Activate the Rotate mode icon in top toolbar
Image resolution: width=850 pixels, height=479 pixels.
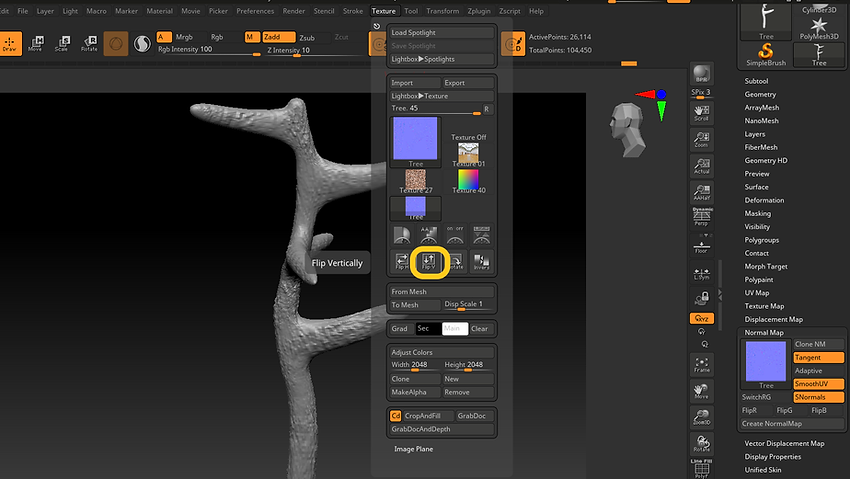(89, 43)
